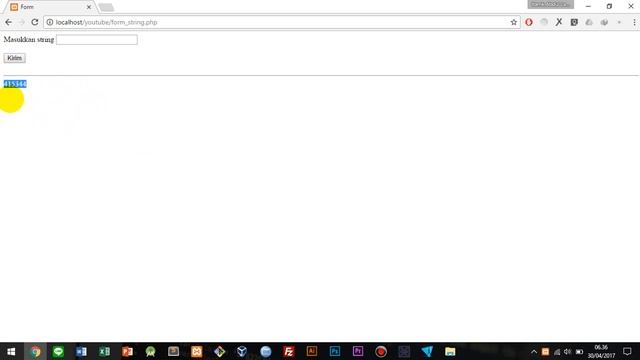Open the clock showing 30/04/2017
The image size is (640, 360).
[x=601, y=351]
